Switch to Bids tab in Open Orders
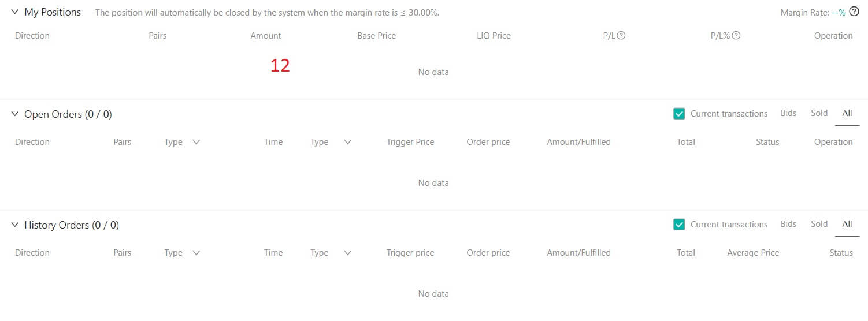 [x=788, y=113]
